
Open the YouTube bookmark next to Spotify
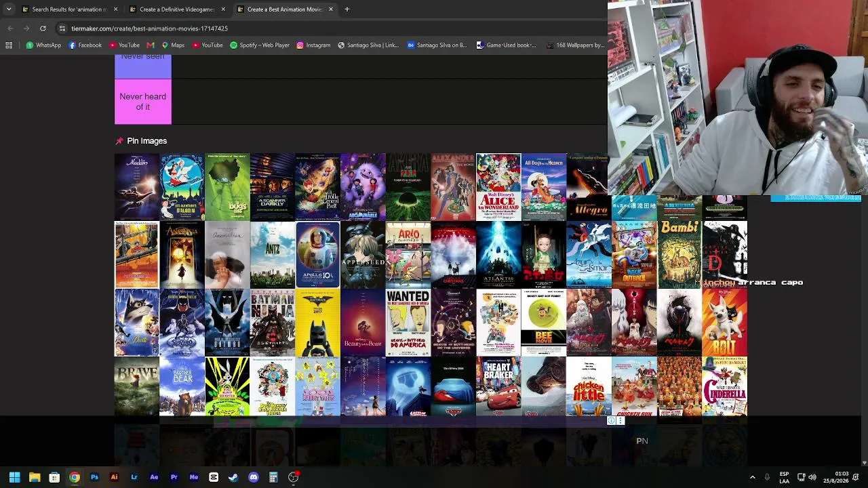click(208, 45)
